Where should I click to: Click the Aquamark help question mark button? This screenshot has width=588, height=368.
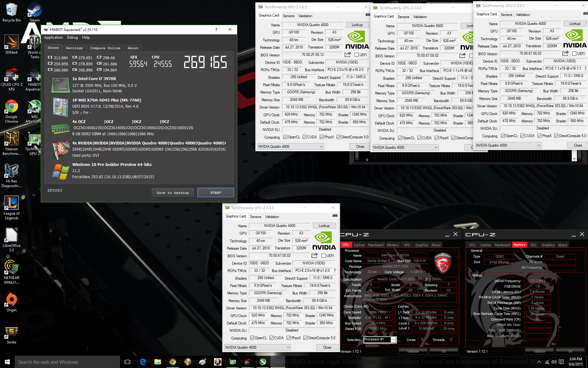216,29
